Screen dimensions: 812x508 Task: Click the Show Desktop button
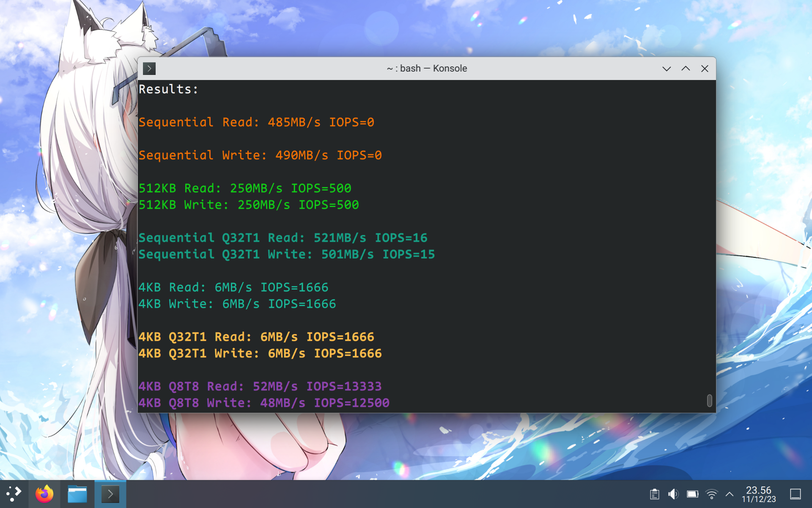796,494
